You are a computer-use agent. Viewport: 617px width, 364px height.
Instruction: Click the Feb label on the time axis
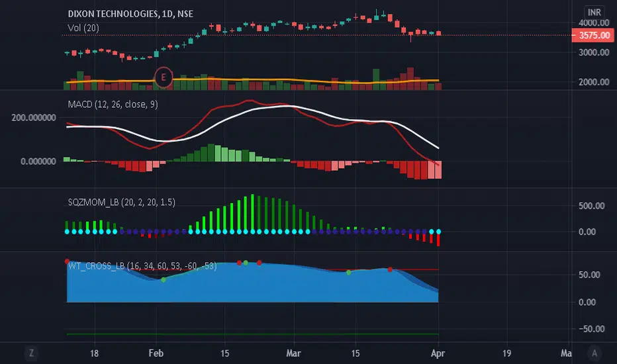coord(156,353)
